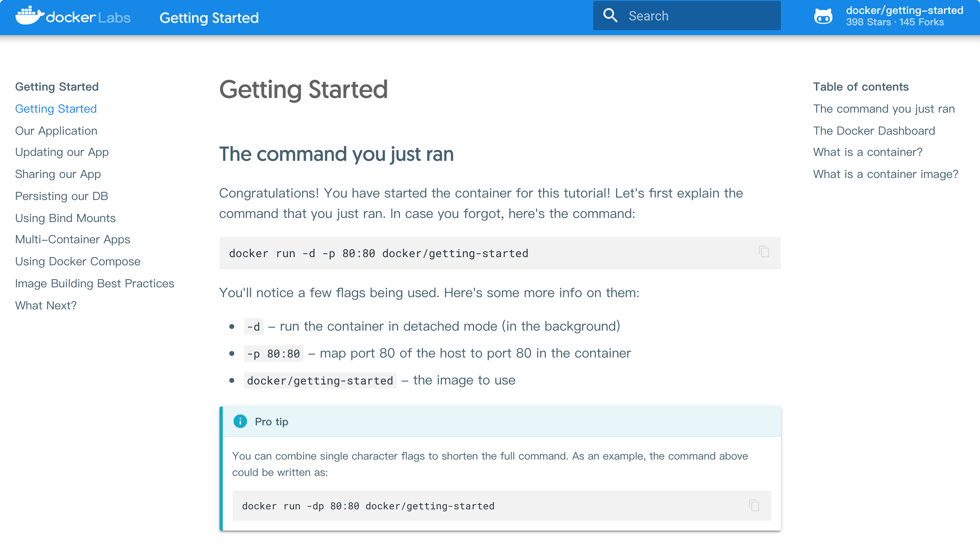Select Getting Started in sidebar navigation
The height and width of the screenshot is (551, 980).
56,109
